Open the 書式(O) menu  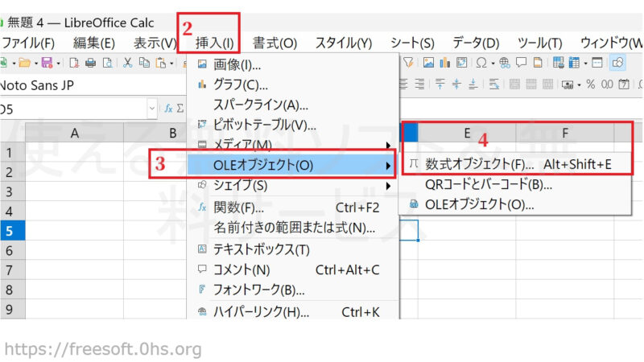pyautogui.click(x=275, y=43)
